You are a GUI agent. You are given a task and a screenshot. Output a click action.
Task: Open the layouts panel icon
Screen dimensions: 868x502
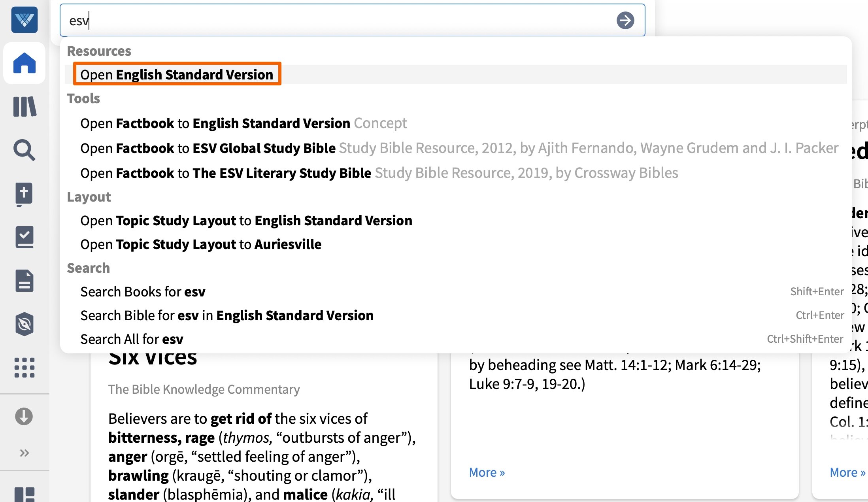coord(25,494)
